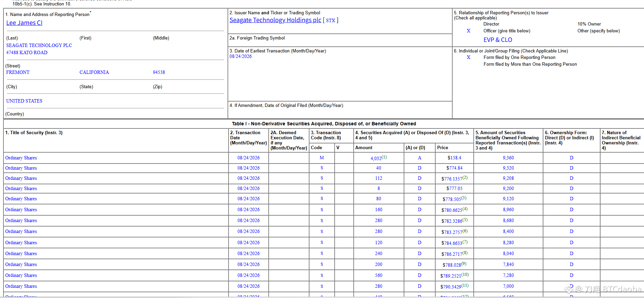This screenshot has height=298, width=644.
Task: Click beneficially owned amount 7,000
Action: [508, 286]
